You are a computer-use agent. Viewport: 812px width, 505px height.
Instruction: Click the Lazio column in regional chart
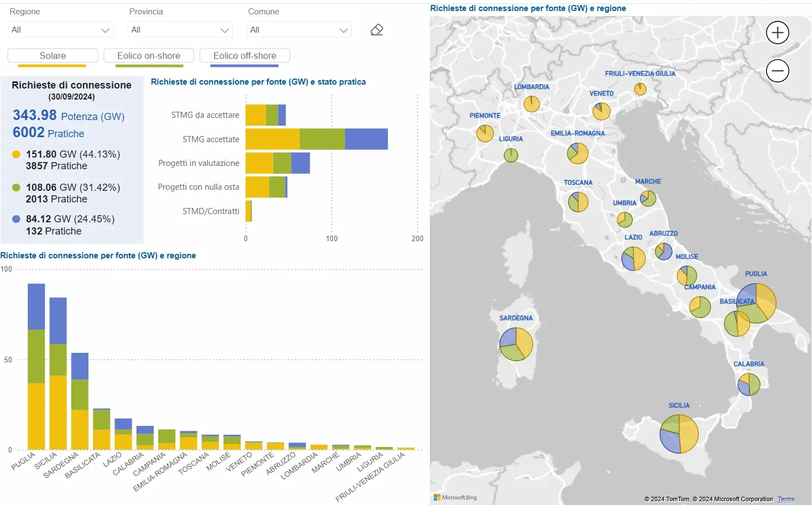123,434
